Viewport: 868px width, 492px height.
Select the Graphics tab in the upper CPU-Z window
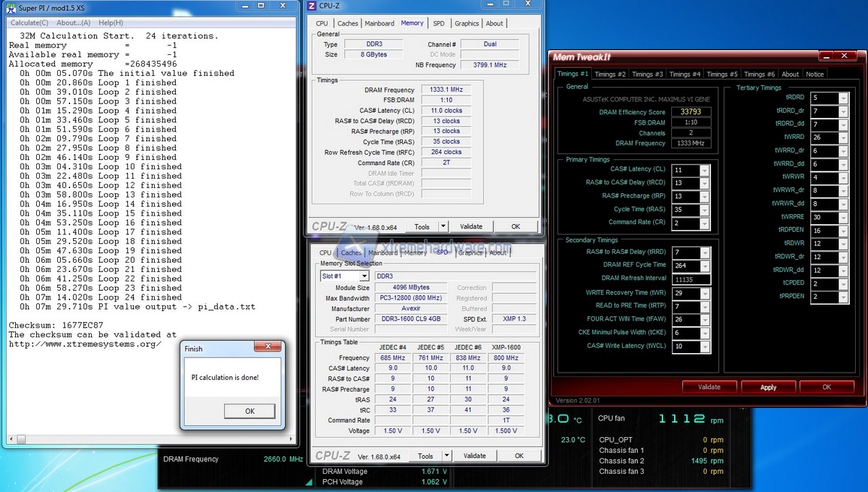467,23
